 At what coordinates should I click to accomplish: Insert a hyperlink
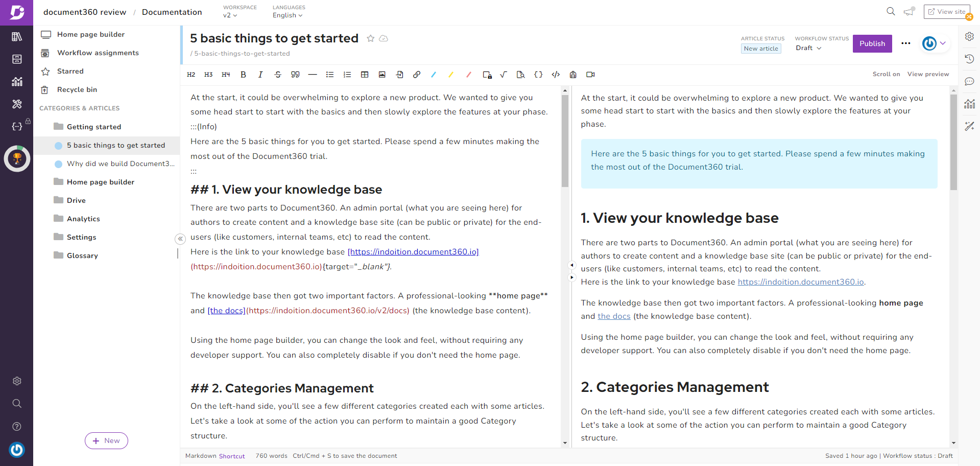click(x=417, y=75)
